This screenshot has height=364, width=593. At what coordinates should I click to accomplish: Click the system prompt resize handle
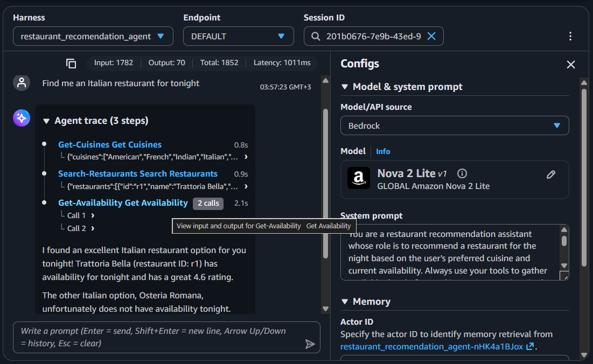564,276
